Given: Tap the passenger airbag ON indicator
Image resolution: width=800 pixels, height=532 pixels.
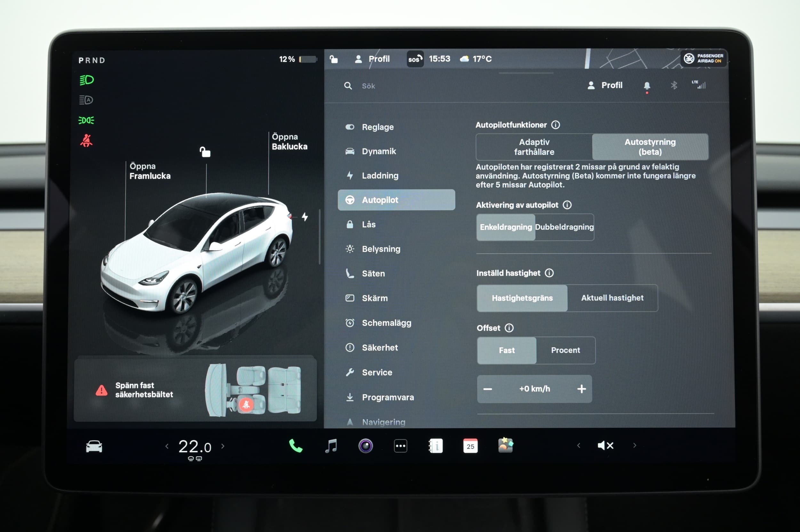Looking at the screenshot, I should (x=703, y=58).
